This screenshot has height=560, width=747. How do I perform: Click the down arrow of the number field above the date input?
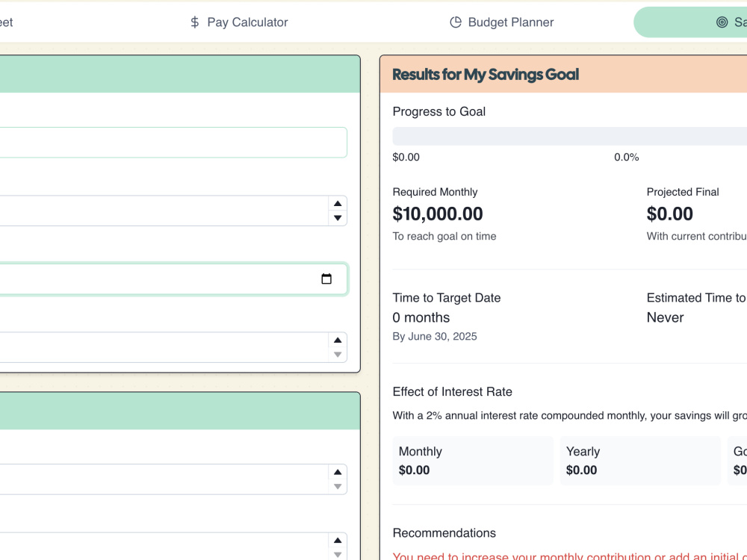coord(338,218)
